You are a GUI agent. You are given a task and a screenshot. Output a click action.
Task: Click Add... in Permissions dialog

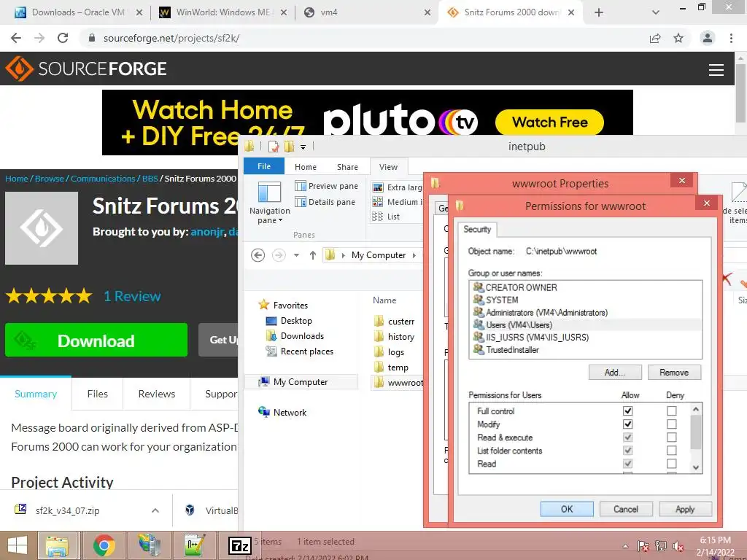[615, 373]
